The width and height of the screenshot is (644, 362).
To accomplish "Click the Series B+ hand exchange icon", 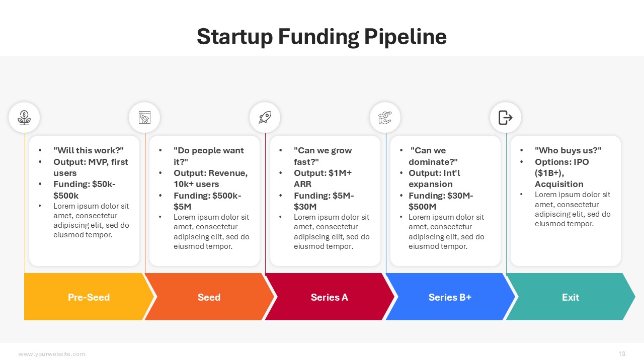I will click(x=385, y=118).
